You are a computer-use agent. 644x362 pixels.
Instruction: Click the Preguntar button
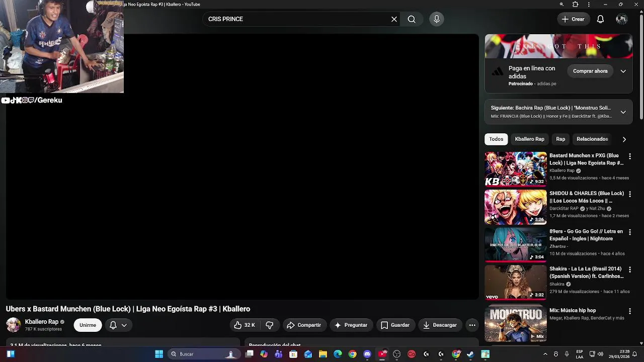point(351,325)
